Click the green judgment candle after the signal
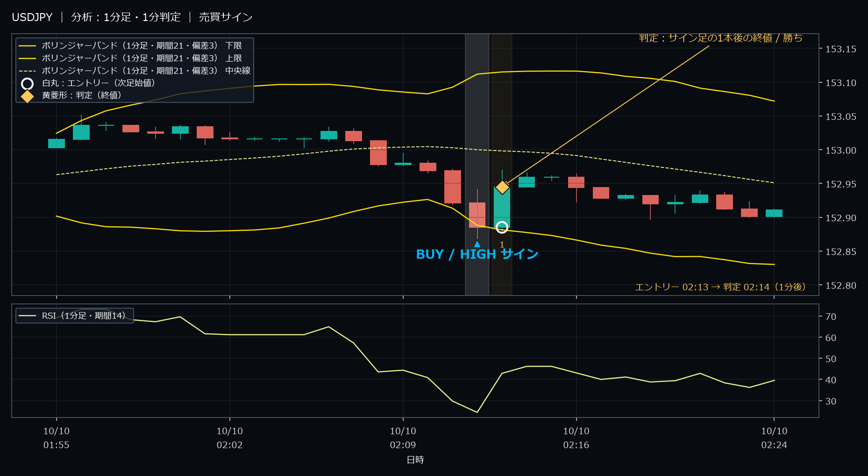 click(x=502, y=207)
